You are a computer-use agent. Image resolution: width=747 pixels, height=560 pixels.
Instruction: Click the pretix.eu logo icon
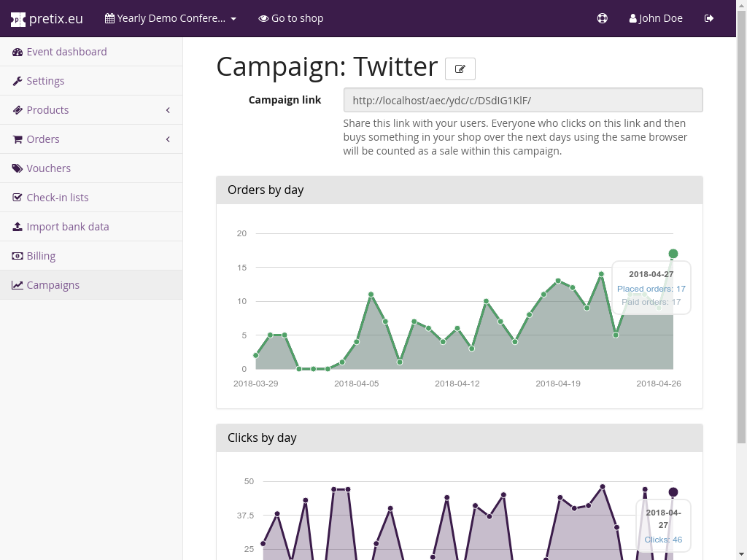18,19
